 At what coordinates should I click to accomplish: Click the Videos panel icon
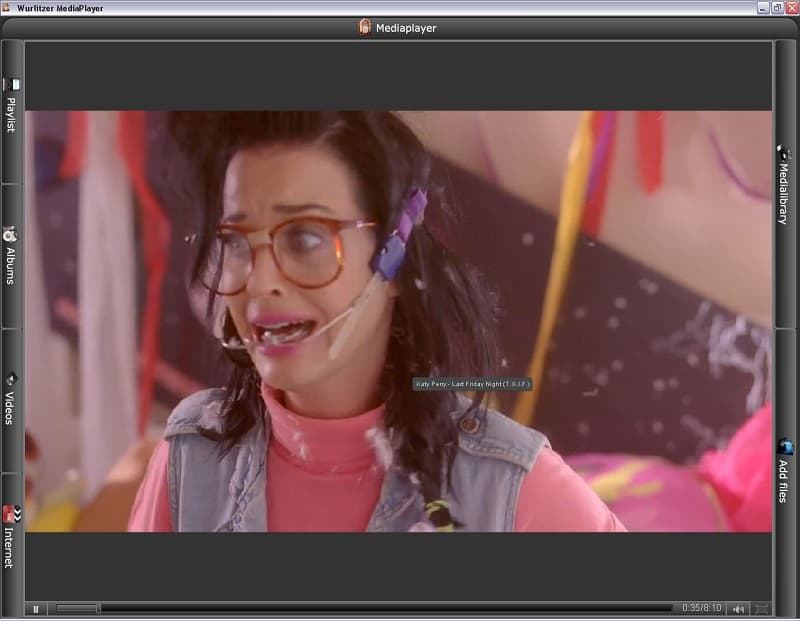tap(11, 379)
